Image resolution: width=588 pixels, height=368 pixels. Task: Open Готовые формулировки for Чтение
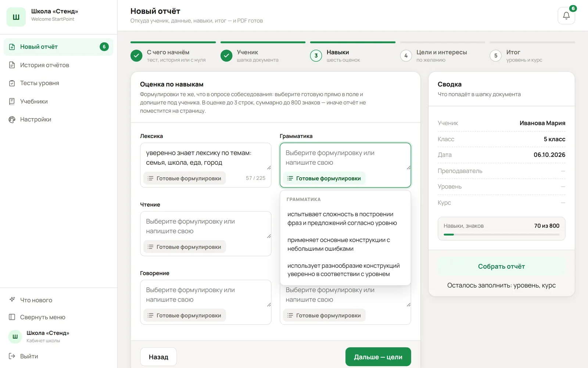point(184,247)
